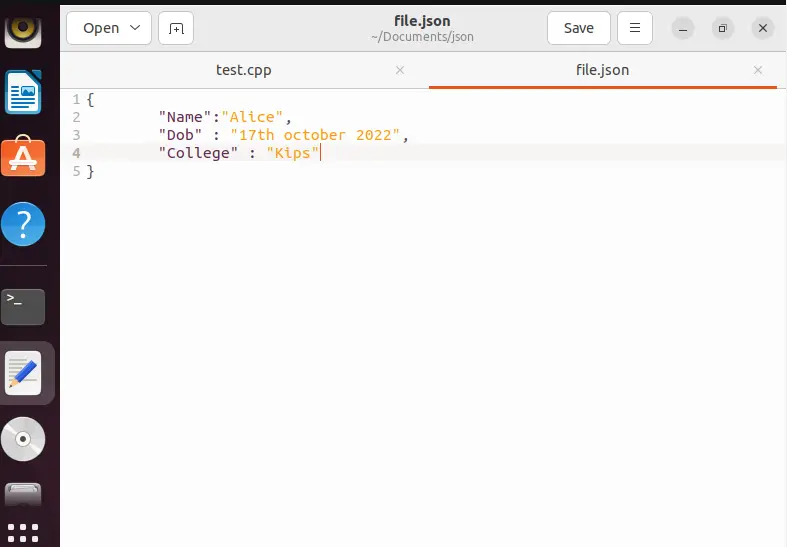Show Applications grid in the dock
Viewport: 787px width, 547px height.
23,532
